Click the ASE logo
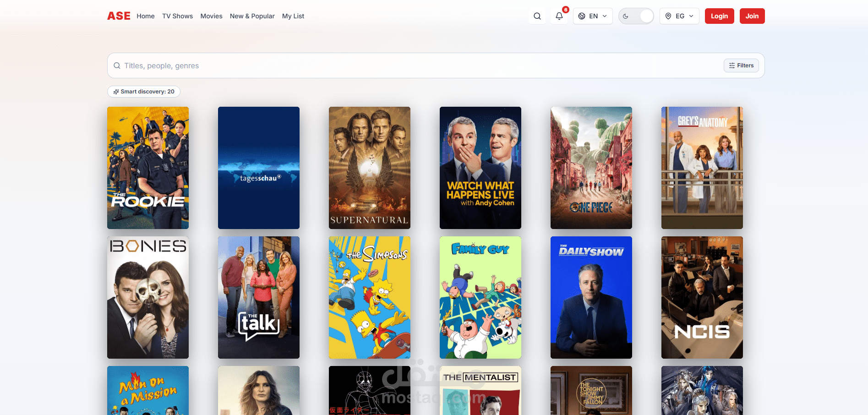 tap(119, 16)
